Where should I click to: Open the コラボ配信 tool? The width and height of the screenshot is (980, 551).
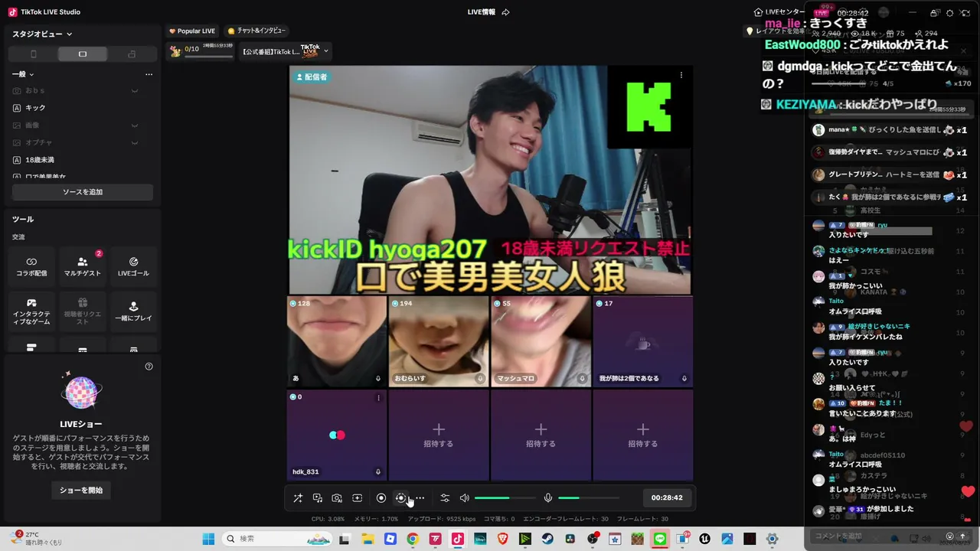[31, 266]
